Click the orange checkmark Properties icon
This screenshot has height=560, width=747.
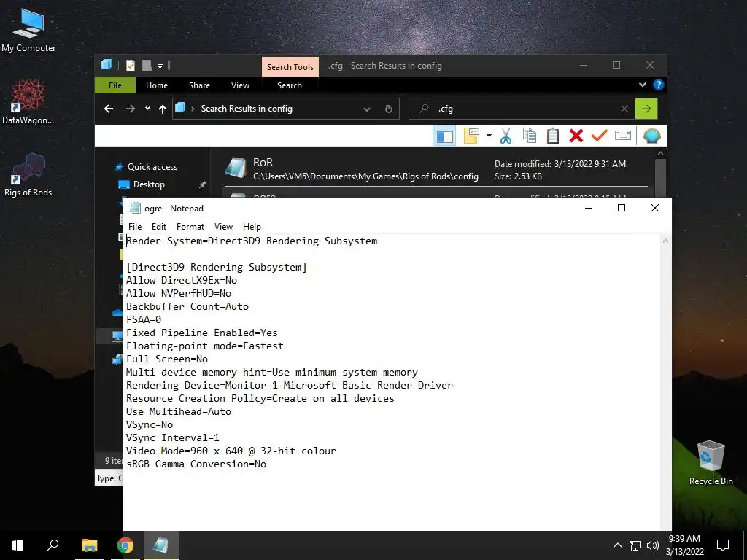(x=600, y=136)
